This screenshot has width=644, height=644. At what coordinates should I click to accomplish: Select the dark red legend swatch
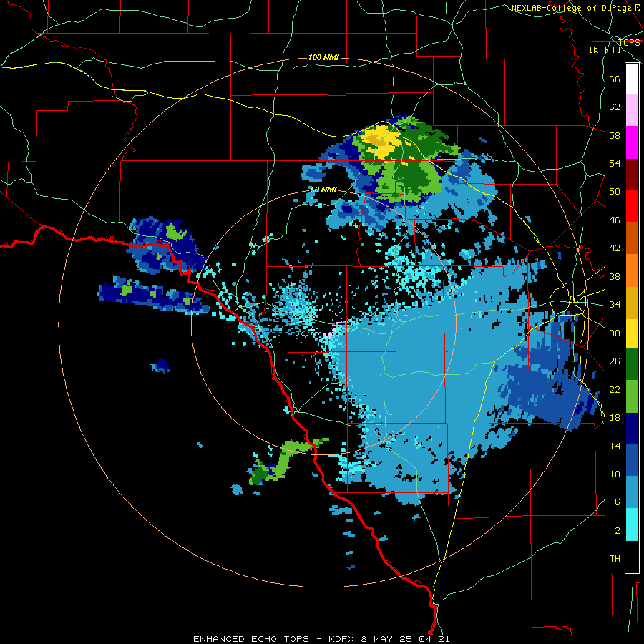click(632, 174)
